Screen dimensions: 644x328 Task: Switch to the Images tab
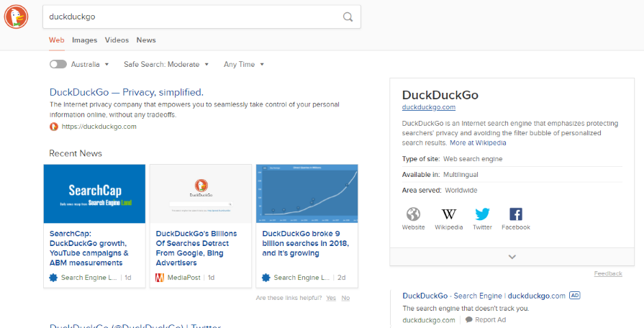[84, 40]
